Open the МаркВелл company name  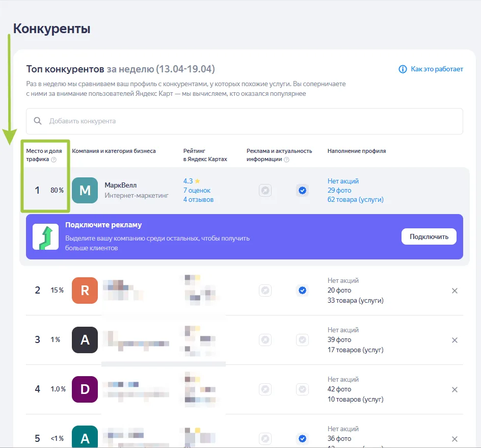[x=121, y=186]
